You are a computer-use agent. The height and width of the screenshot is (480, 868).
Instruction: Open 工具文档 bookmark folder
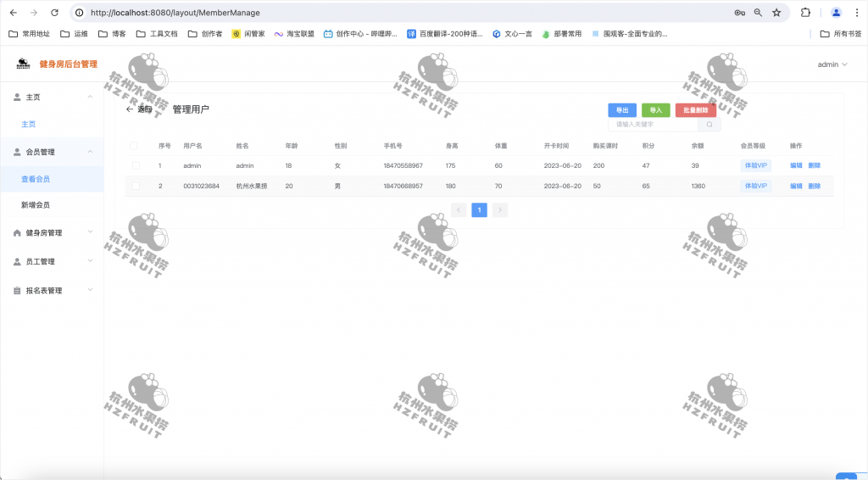pyautogui.click(x=157, y=34)
